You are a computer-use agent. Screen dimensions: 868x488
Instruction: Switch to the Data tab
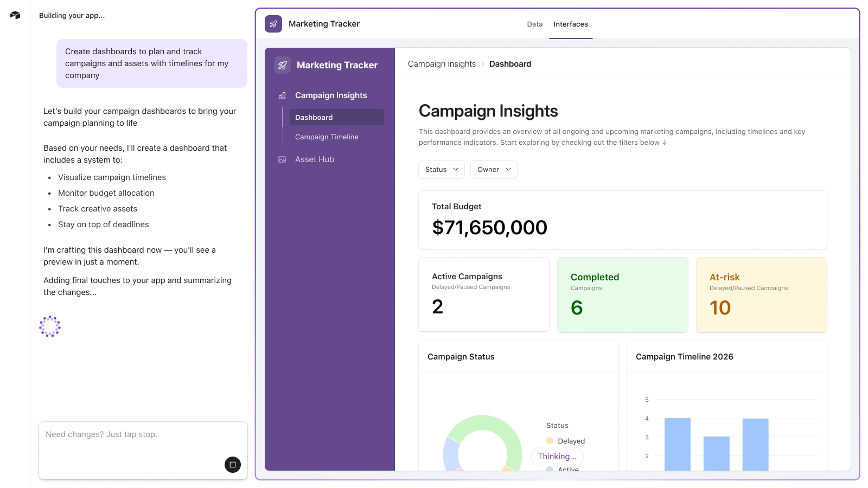pos(534,24)
